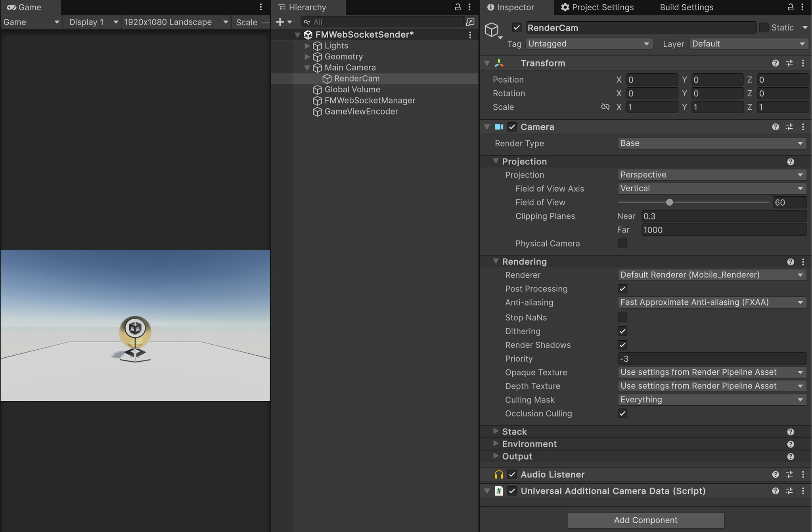Uncheck the Occlusion Culling checkbox
The image size is (812, 532).
622,413
